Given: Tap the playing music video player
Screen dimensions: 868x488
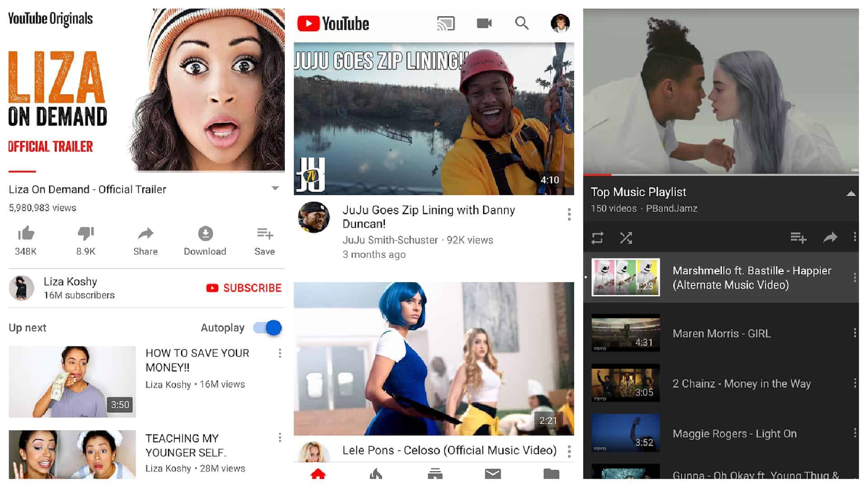Looking at the screenshot, I should click(721, 91).
